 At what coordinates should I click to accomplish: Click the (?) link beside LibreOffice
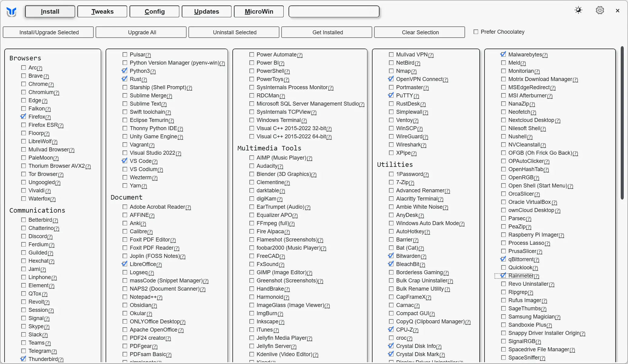click(159, 265)
